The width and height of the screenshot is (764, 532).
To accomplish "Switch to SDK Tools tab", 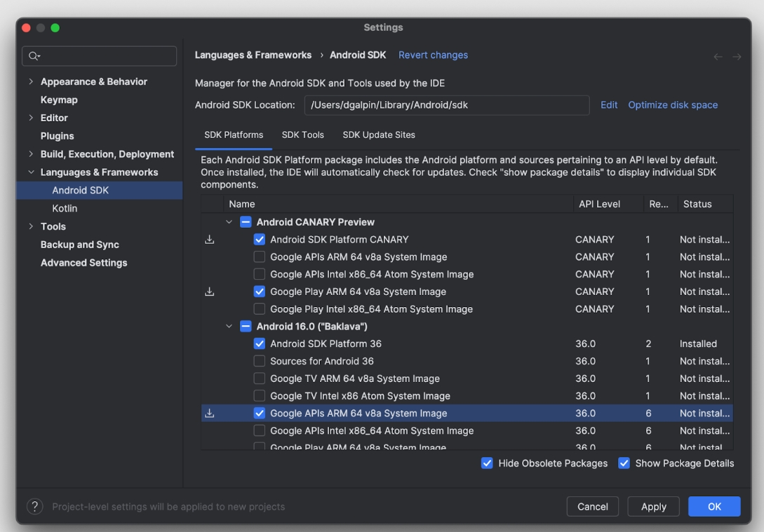I will click(x=302, y=135).
